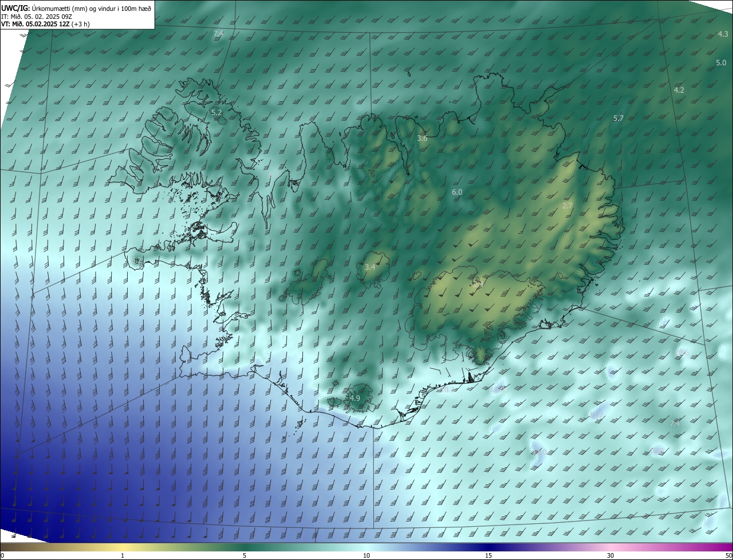Click the colorbar label 15
This screenshot has height=560, width=733.
(488, 556)
